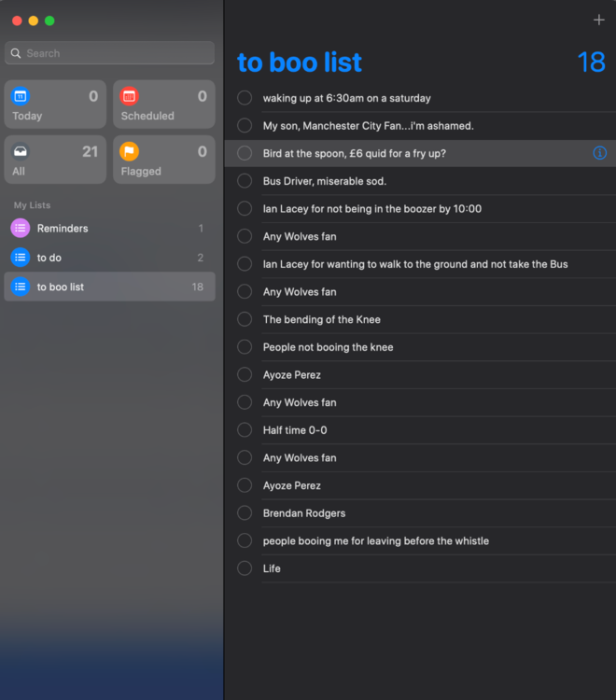Click text 'Brendan Rodgers'

[304, 513]
